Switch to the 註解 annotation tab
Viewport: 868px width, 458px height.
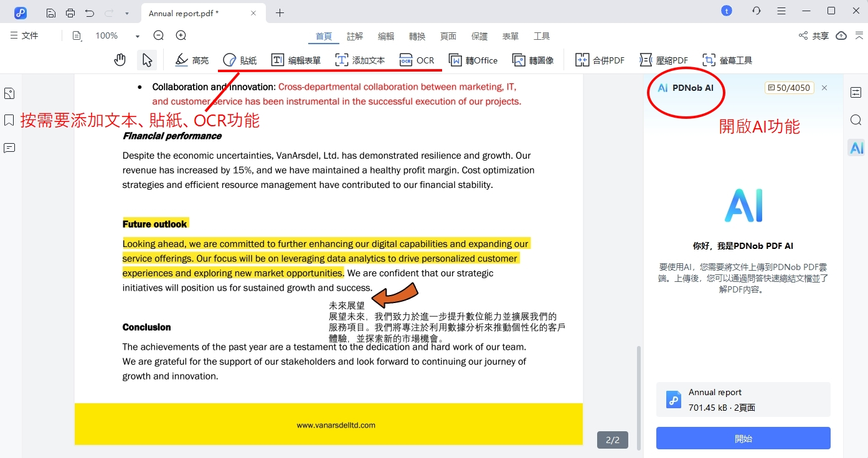tap(354, 35)
